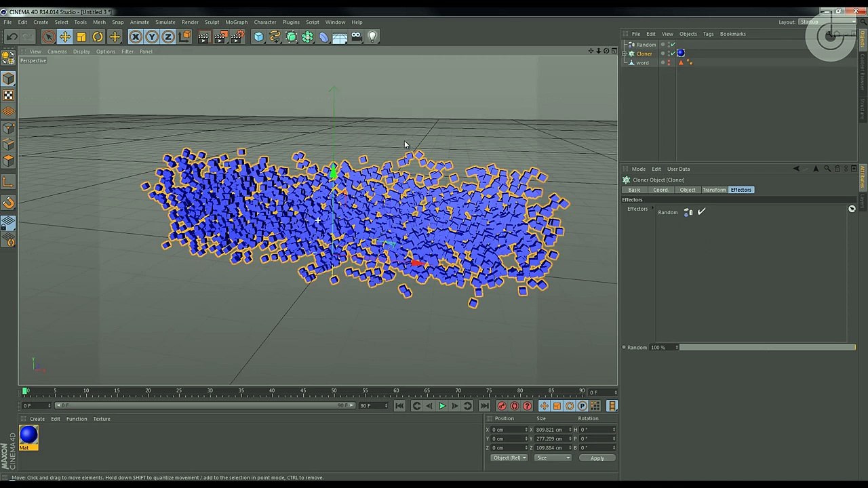Open the array modeling objects icon

click(x=307, y=37)
